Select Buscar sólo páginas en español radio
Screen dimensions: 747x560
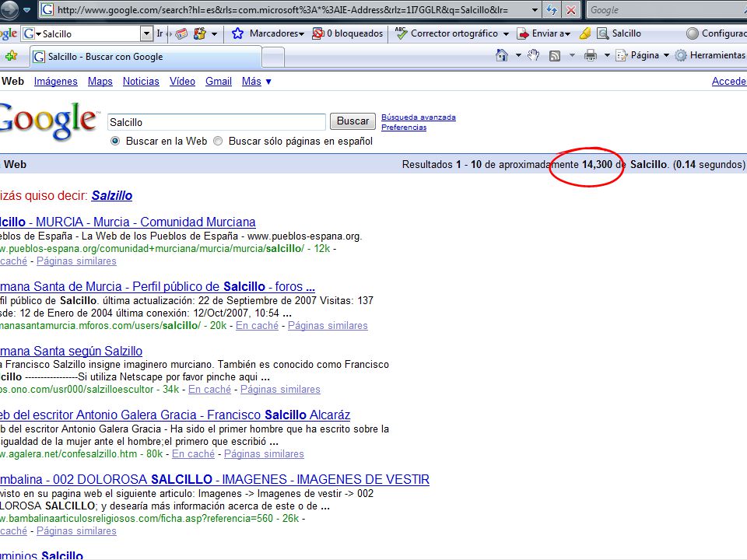[x=218, y=141]
